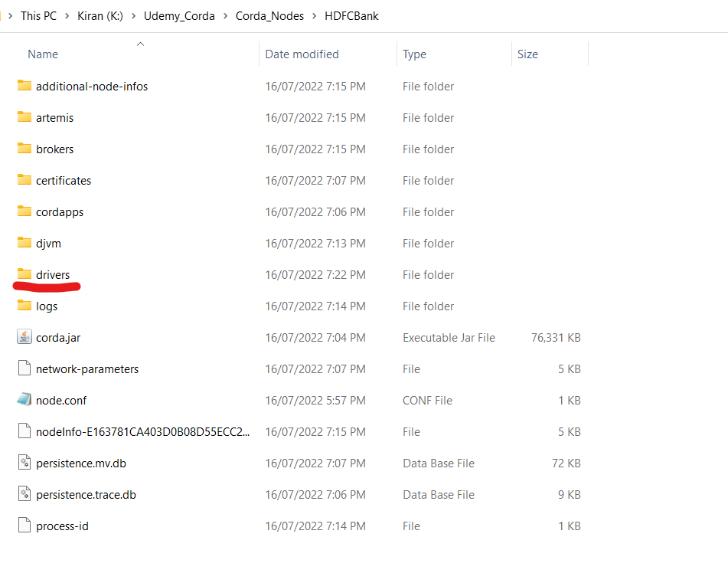Click the 16/07/2022 7:04 PM date cell
This screenshot has width=728, height=583.
pyautogui.click(x=315, y=338)
